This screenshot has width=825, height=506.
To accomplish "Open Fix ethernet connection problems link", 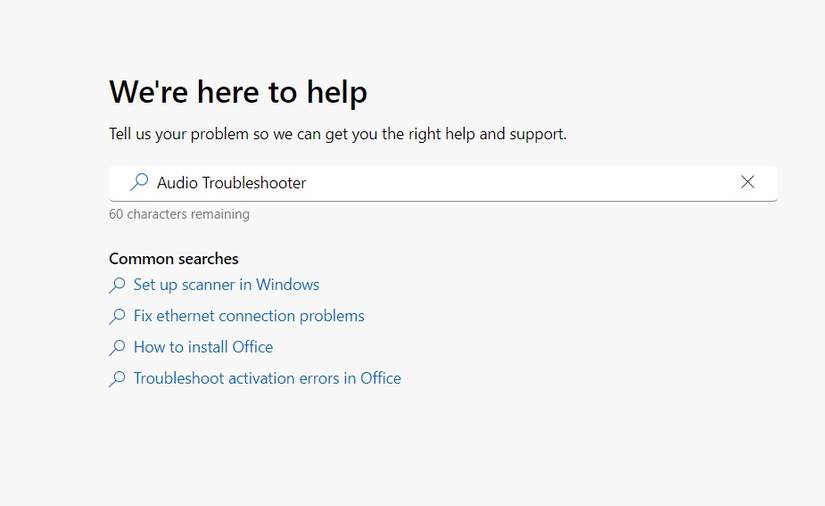I will pyautogui.click(x=248, y=316).
